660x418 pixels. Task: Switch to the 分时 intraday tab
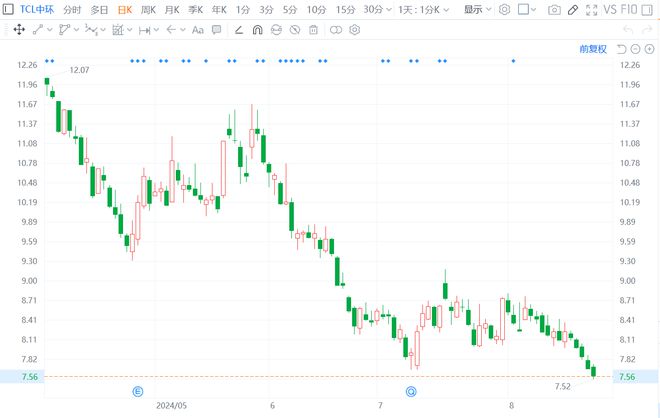coord(72,10)
